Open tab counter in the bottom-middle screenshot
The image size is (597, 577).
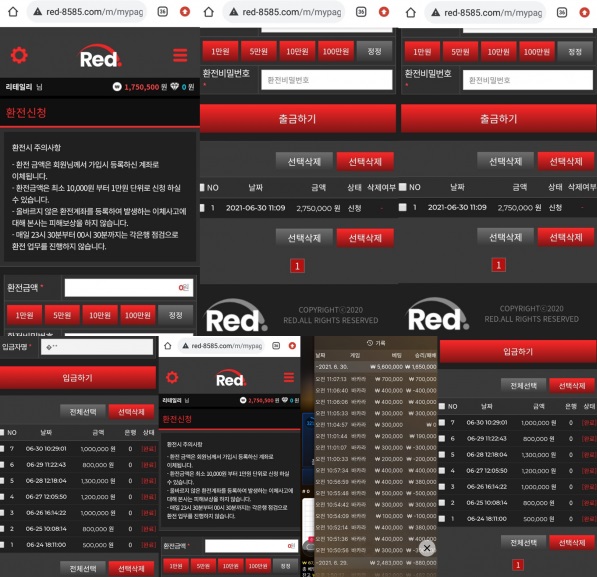[x=276, y=346]
